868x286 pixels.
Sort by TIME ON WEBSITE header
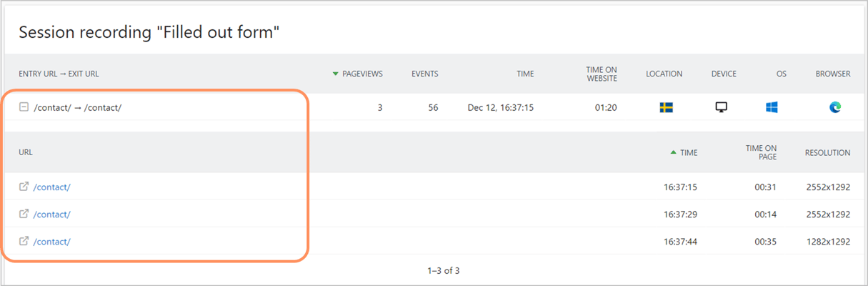click(x=602, y=74)
